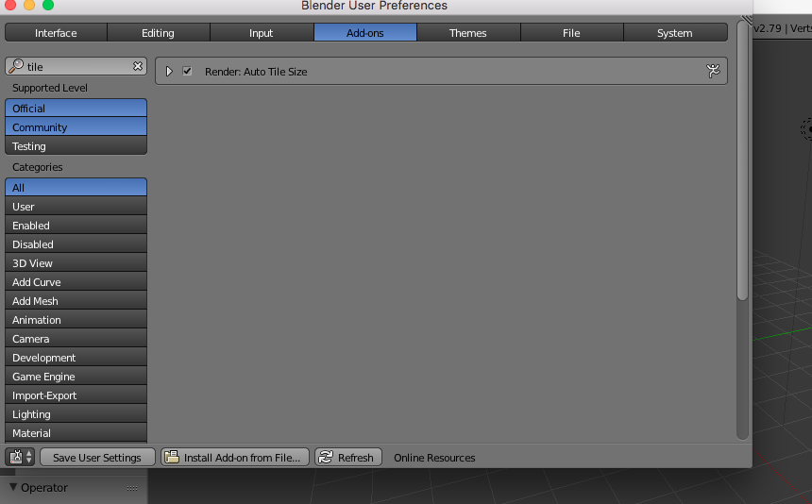Screen dimensions: 812x504
Task: Choose the 3D View category
Action: [76, 263]
